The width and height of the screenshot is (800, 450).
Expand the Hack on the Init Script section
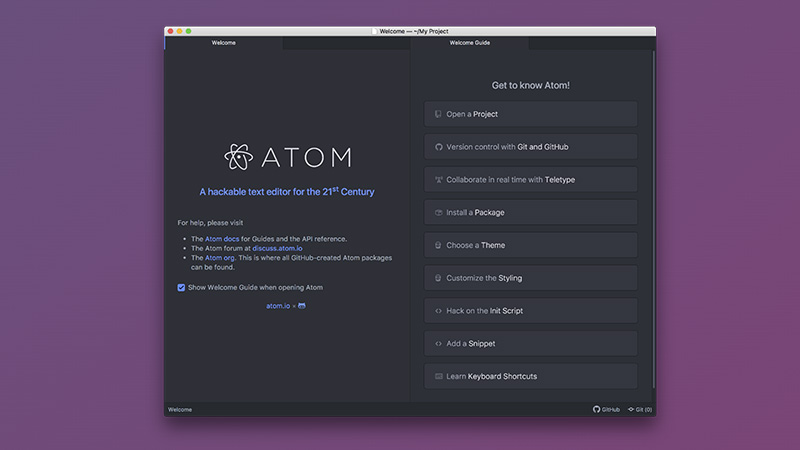click(x=531, y=311)
